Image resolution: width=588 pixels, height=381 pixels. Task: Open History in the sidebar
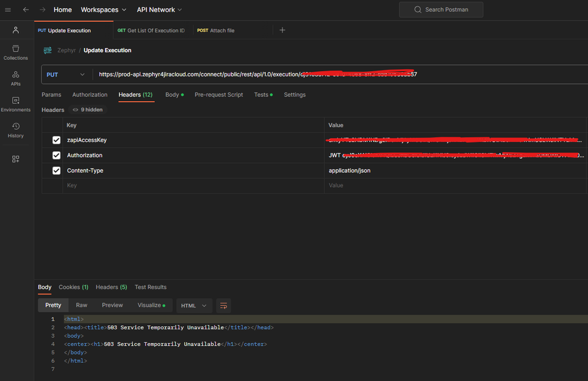16,131
